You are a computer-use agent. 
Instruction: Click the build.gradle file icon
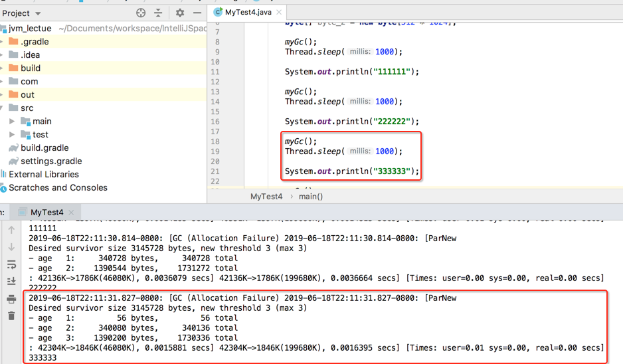point(13,148)
